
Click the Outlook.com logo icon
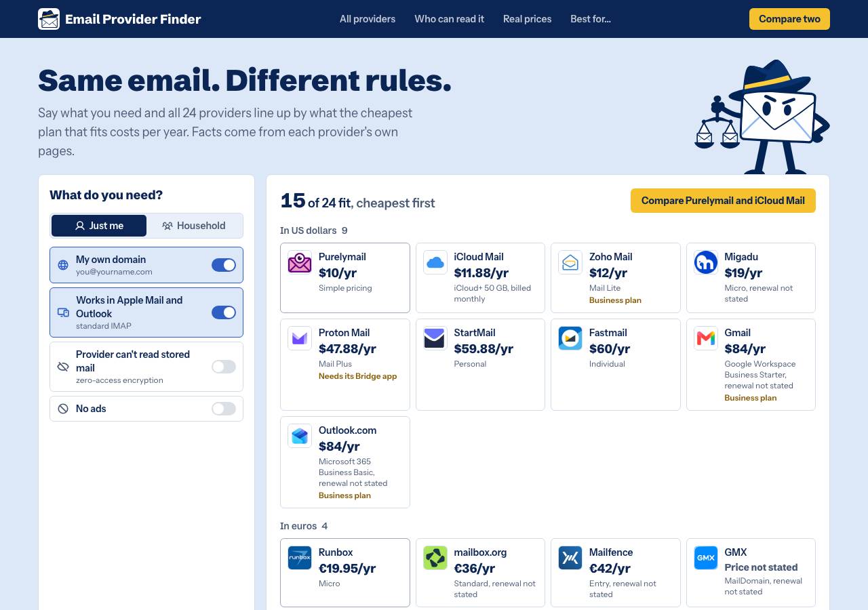point(300,436)
